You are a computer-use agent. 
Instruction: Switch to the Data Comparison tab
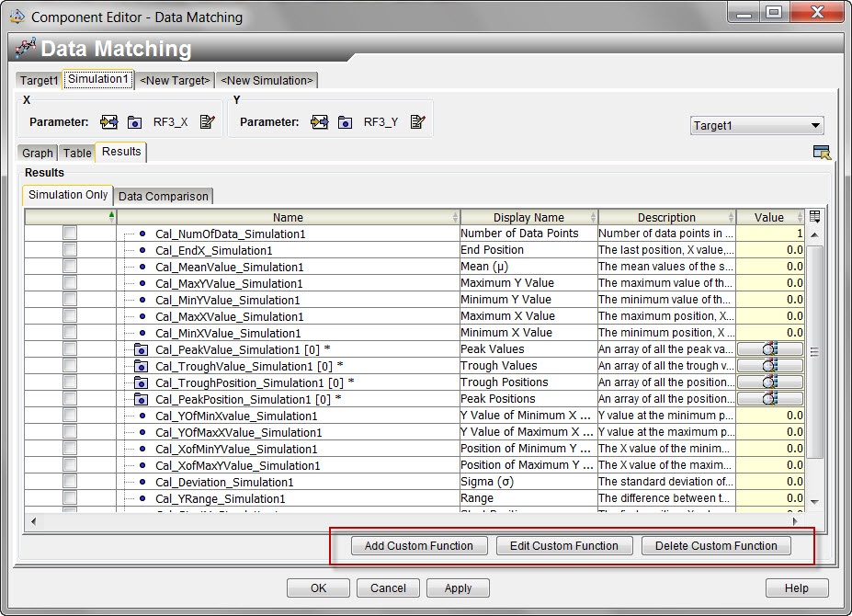[164, 196]
